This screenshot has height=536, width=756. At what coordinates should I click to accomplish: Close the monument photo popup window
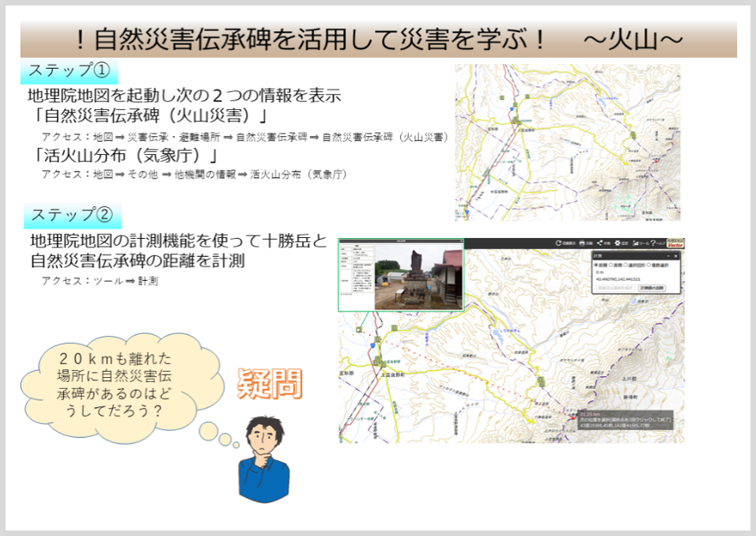[x=461, y=241]
